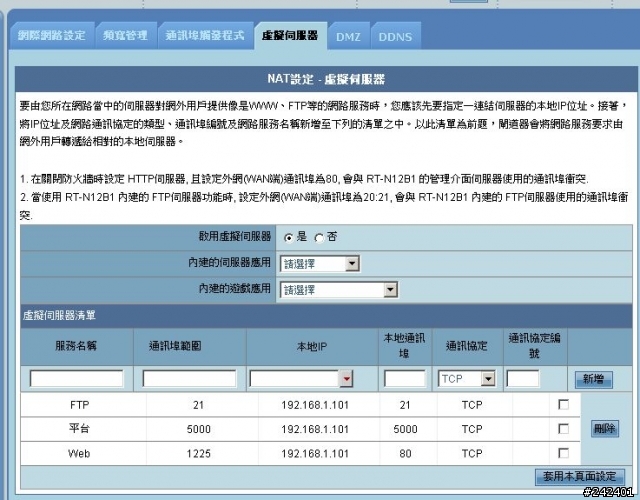Select 是 to enable virtual server
The image size is (640, 500).
(289, 238)
